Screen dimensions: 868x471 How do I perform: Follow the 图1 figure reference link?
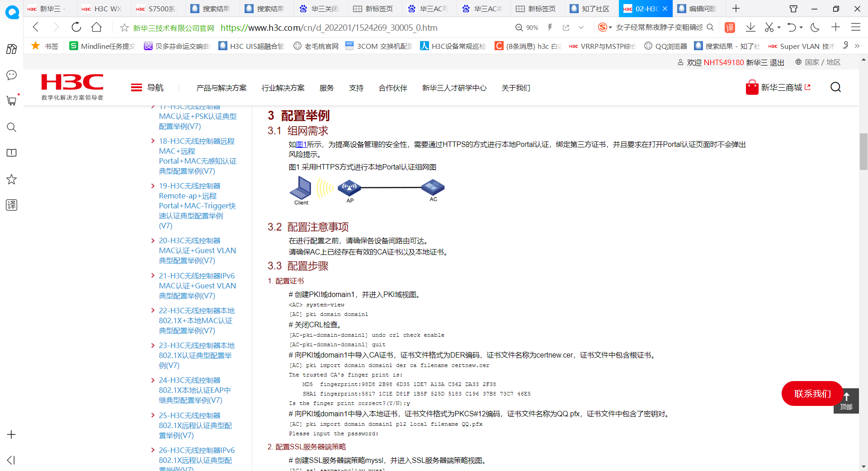[x=301, y=144]
